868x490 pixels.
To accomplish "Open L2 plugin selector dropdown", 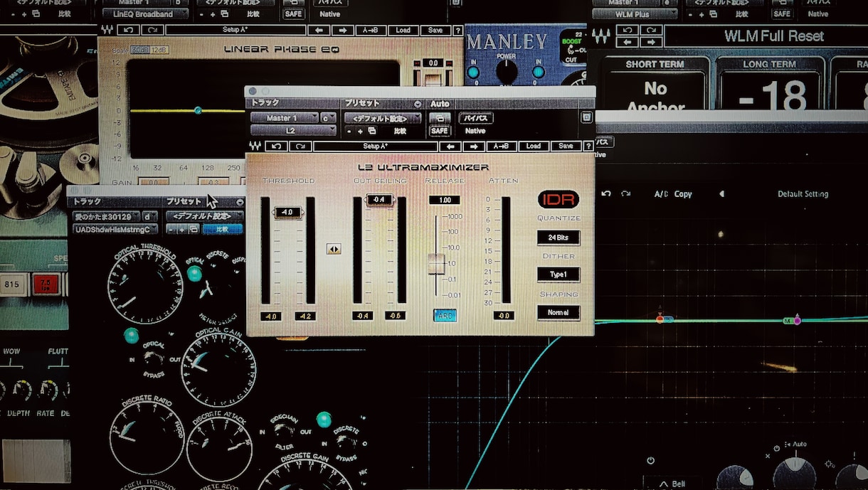I will tap(293, 131).
